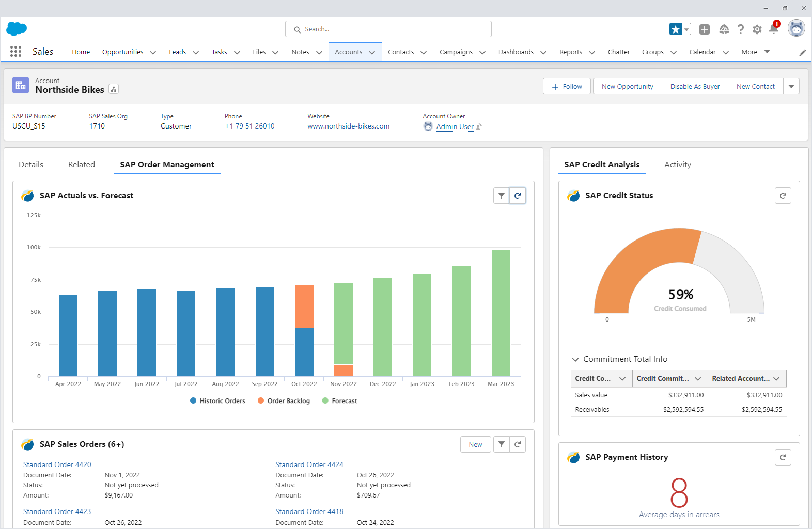Click the Trailhead guidance icon

724,29
